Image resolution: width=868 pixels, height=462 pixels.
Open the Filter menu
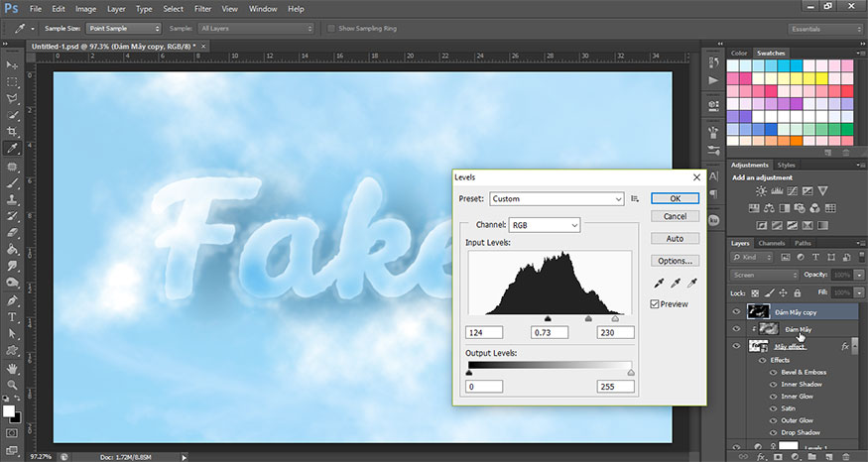[x=202, y=9]
